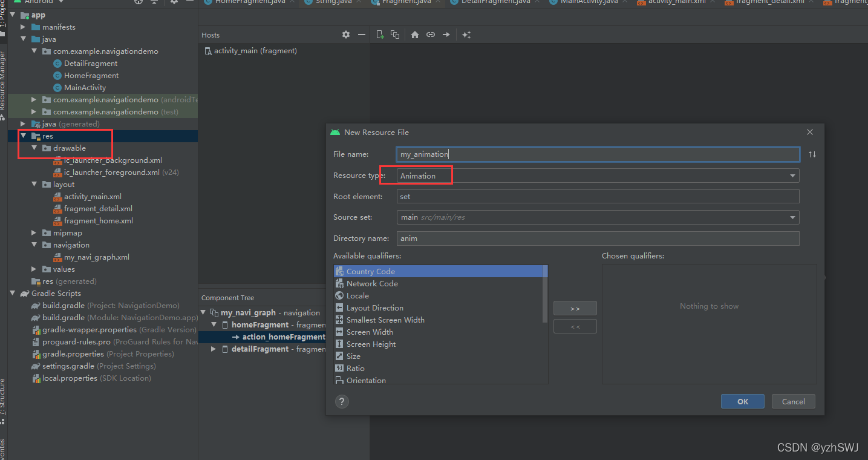Cancel the New Resource File dialog

pyautogui.click(x=793, y=401)
